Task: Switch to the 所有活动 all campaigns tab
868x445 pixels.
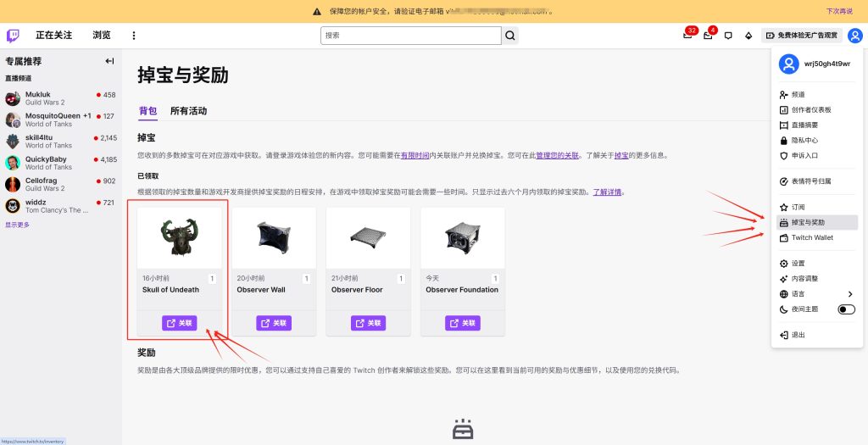Action: (188, 111)
